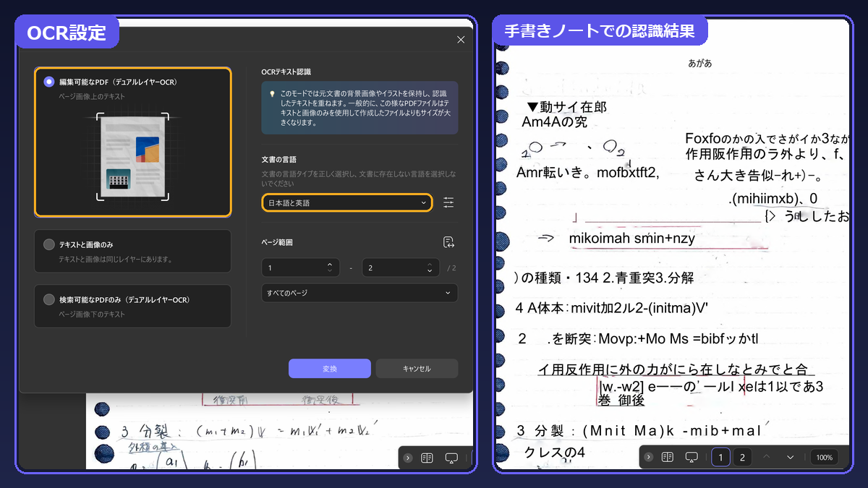Click the ページ画像上のテキスト description

tap(92, 96)
